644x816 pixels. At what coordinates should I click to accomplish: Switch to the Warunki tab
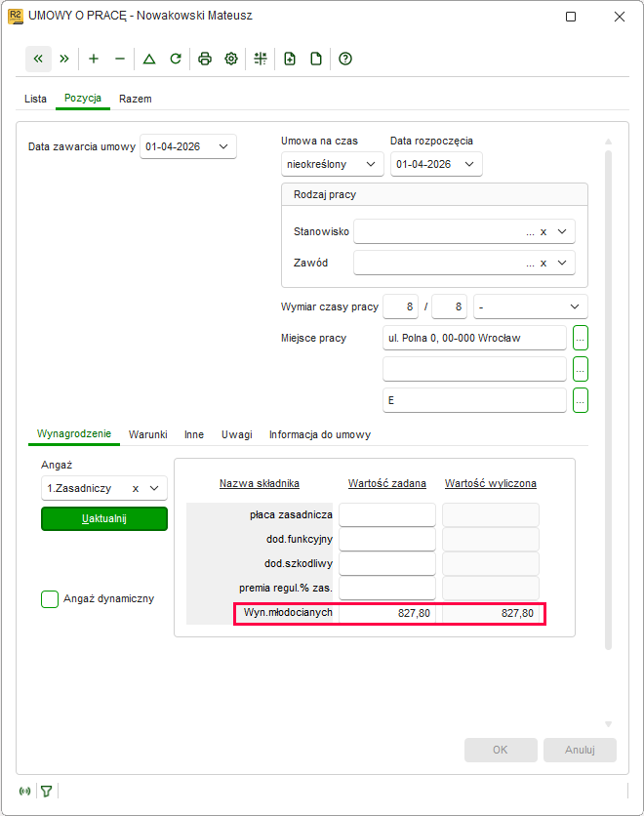pyautogui.click(x=147, y=434)
